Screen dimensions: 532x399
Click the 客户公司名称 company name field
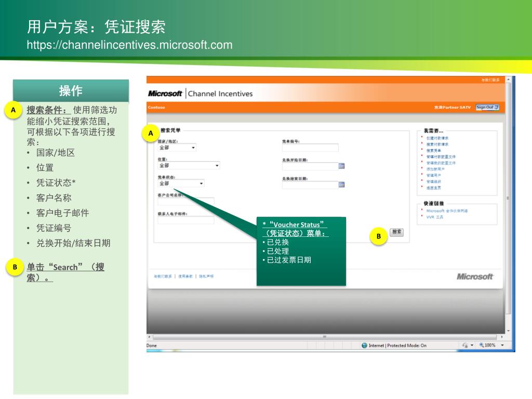186,202
